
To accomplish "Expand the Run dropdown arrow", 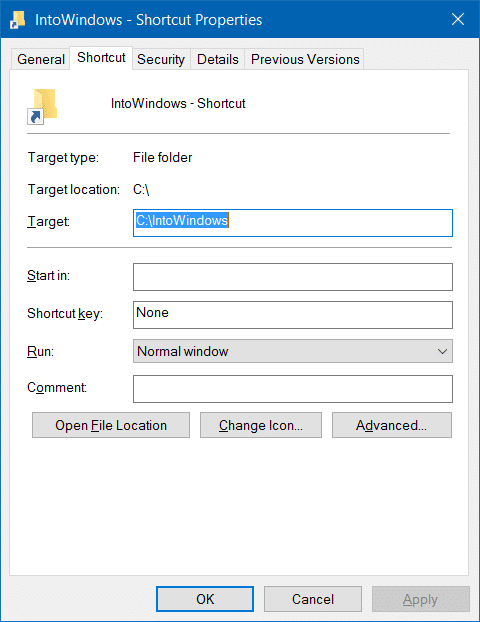I will tap(442, 351).
